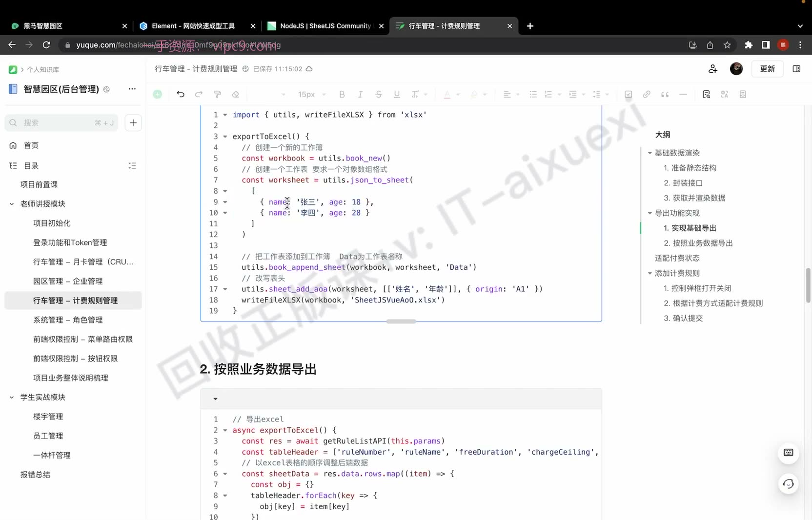Click the help headset floating button
Screen dimensions: 812x520
tap(788, 484)
